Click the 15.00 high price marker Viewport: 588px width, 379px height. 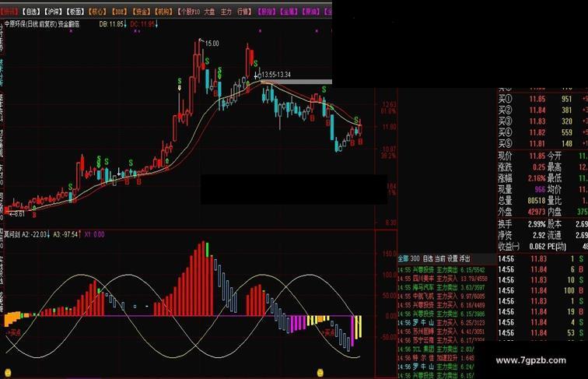(x=212, y=44)
